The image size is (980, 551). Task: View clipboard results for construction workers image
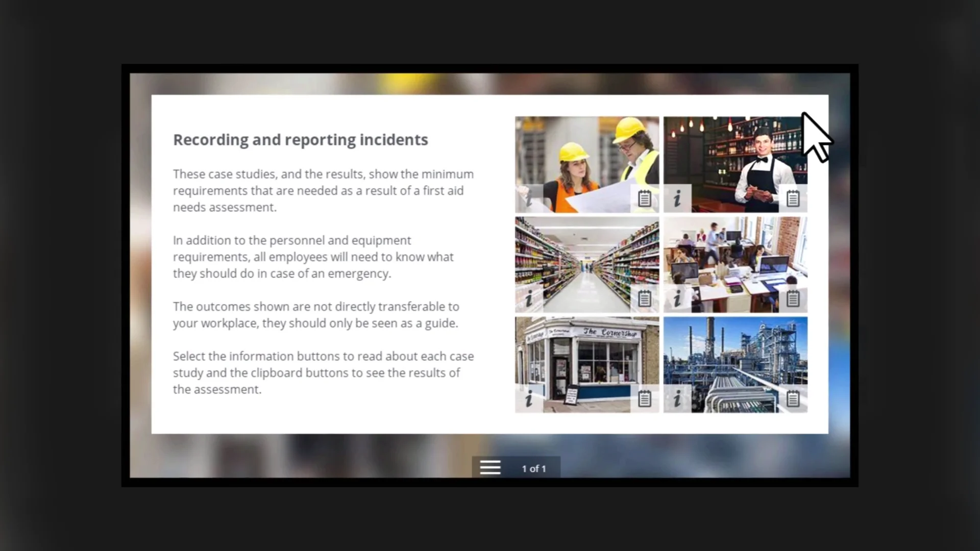[644, 198]
